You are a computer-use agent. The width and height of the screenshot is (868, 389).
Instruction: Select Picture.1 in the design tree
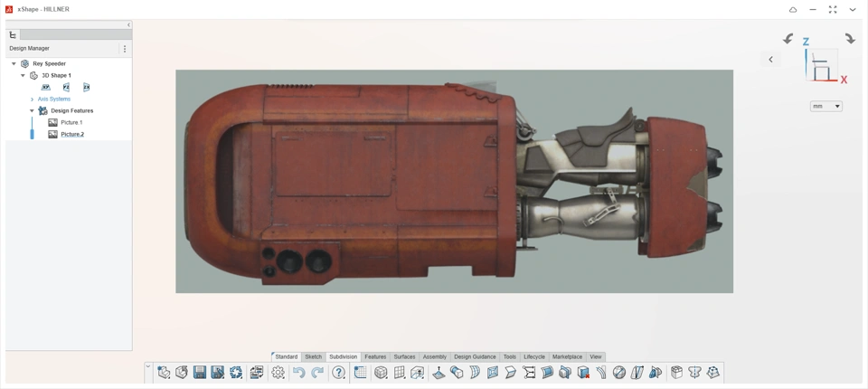[71, 122]
